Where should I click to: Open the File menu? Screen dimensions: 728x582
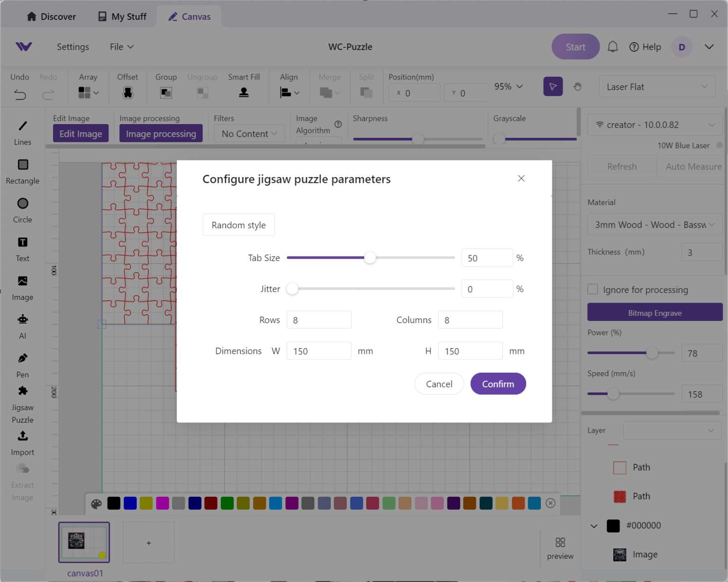point(121,47)
